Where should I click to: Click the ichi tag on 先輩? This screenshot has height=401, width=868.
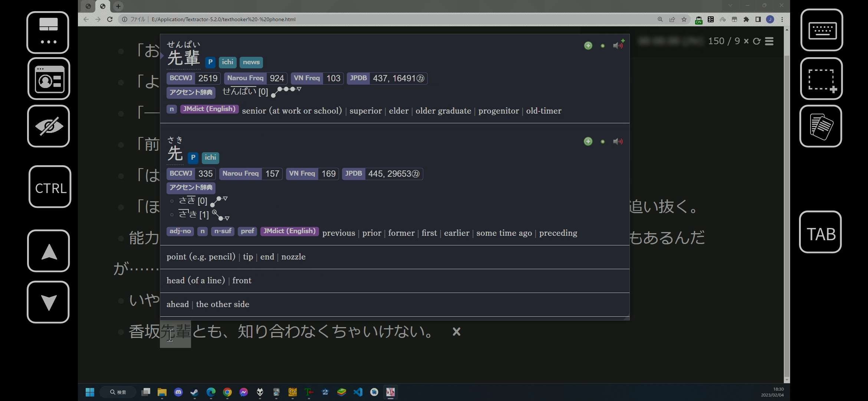point(228,62)
